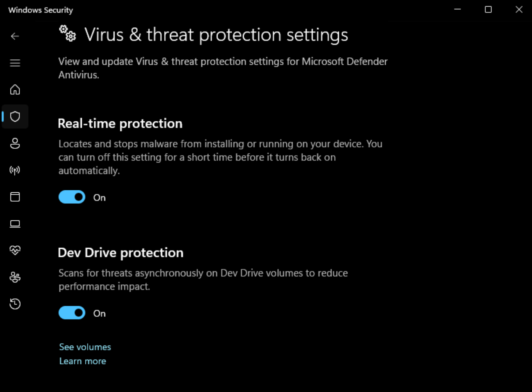
Task: Open the hamburger navigation menu
Action: click(15, 63)
